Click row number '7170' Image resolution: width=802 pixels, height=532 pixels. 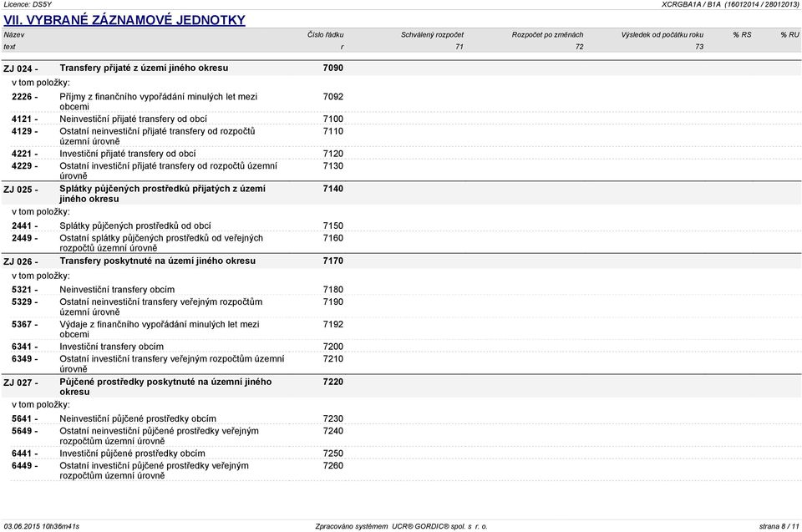click(x=333, y=261)
